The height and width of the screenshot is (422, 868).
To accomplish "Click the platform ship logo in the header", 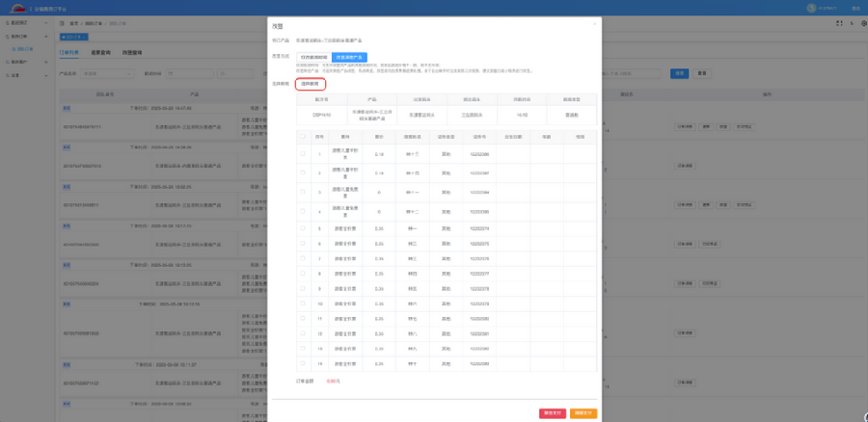I will [x=18, y=8].
